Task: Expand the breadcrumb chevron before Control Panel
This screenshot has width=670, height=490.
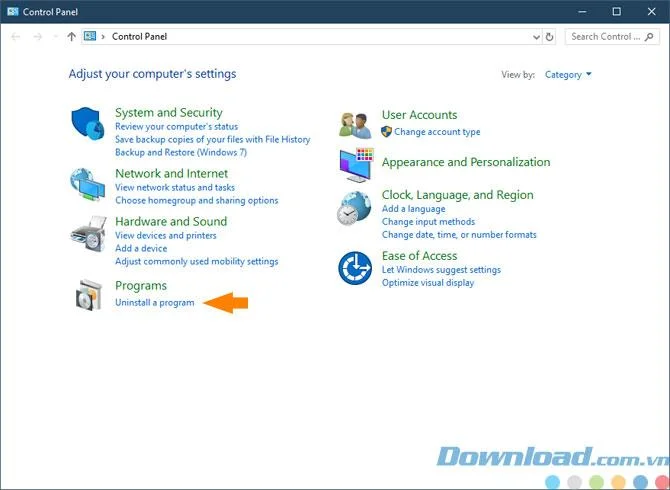Action: pos(103,37)
